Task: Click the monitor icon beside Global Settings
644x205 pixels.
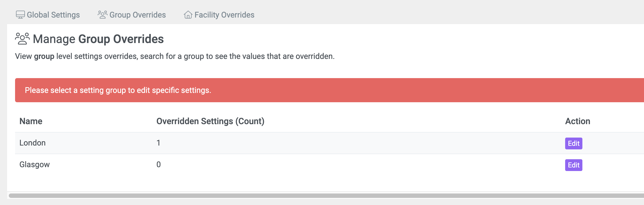Action: click(20, 15)
